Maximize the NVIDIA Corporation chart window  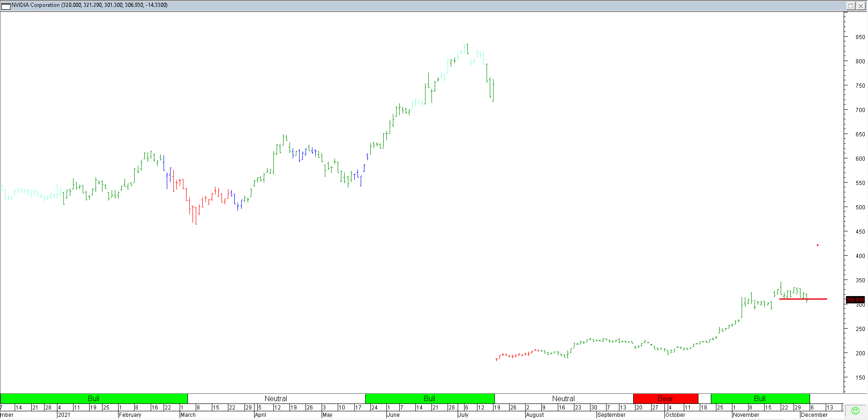coord(851,6)
